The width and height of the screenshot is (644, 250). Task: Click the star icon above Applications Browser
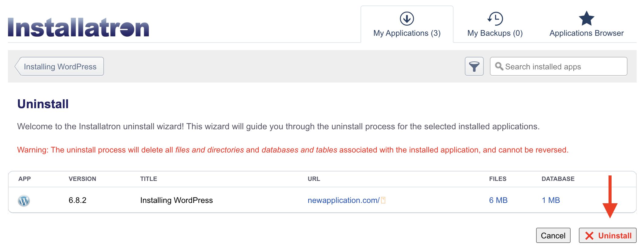[586, 19]
